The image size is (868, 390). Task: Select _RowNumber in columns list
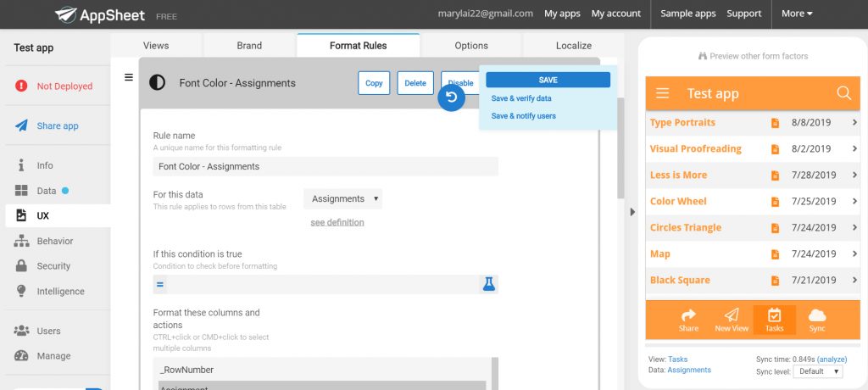(322, 370)
